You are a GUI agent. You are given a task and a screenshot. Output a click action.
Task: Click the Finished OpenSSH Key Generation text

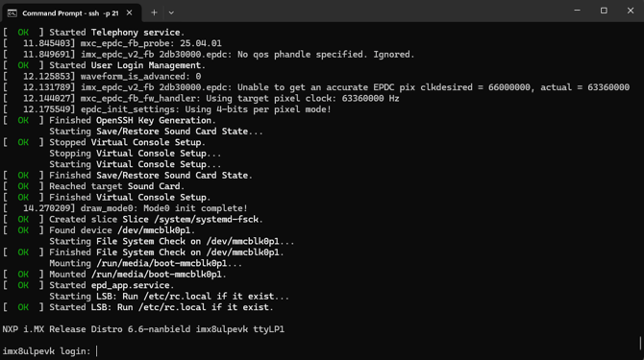[133, 121]
